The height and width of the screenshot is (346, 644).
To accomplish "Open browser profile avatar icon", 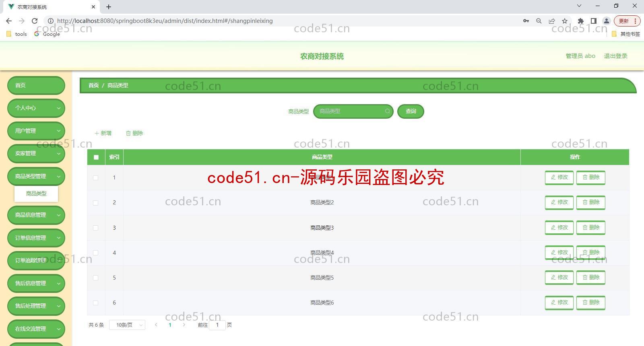I will click(606, 21).
